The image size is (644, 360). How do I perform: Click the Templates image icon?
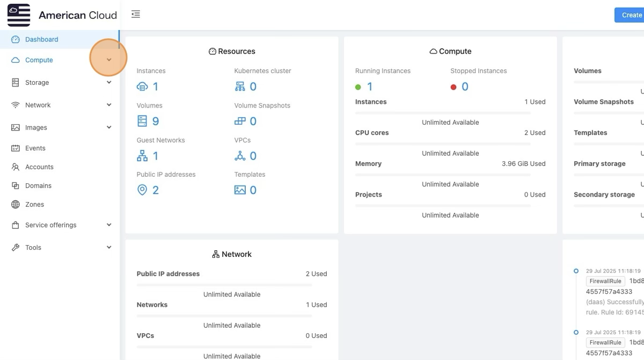pyautogui.click(x=240, y=190)
